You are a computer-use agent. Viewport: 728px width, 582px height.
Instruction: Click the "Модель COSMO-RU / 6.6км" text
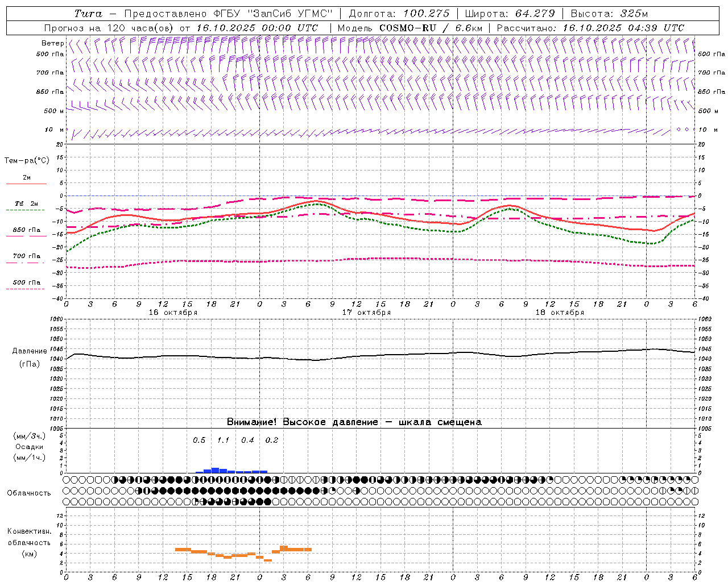(409, 28)
